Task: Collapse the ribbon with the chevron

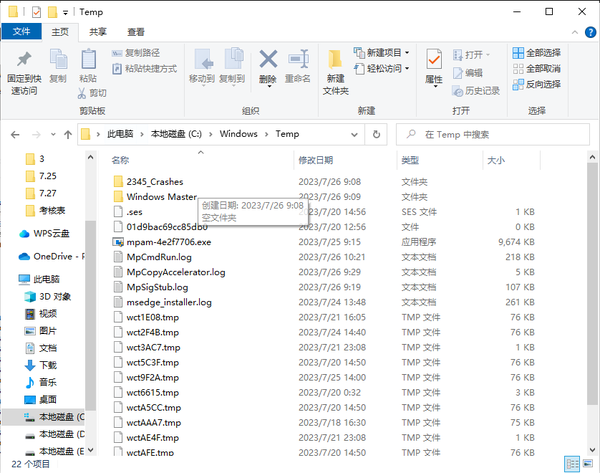Action: tap(575, 33)
